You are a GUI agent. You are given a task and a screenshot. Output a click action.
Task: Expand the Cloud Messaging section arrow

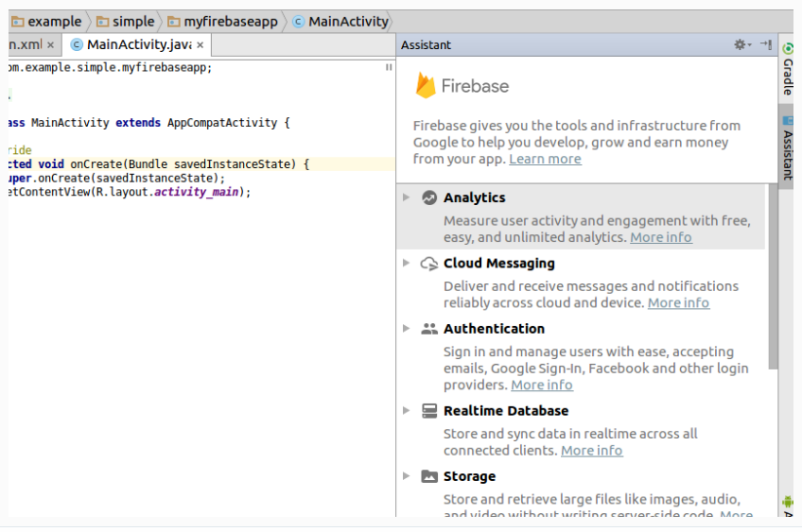(x=407, y=264)
